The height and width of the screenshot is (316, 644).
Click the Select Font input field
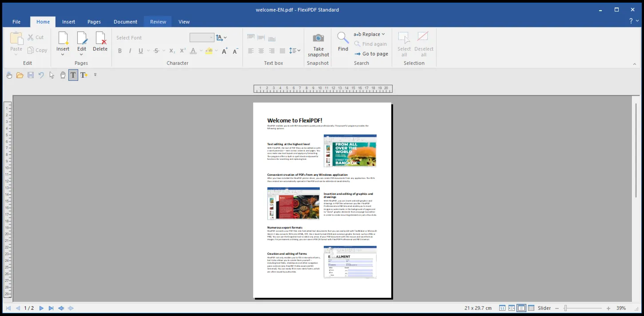tap(151, 38)
